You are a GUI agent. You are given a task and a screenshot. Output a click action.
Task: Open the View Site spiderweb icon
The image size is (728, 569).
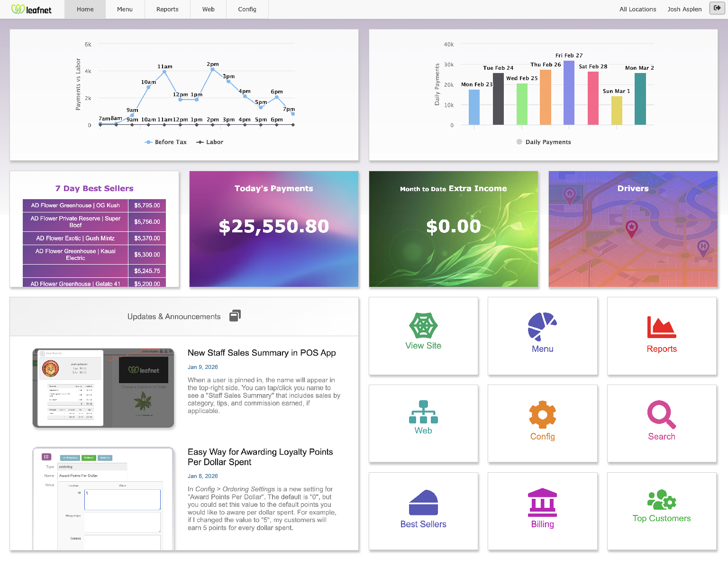pos(423,326)
